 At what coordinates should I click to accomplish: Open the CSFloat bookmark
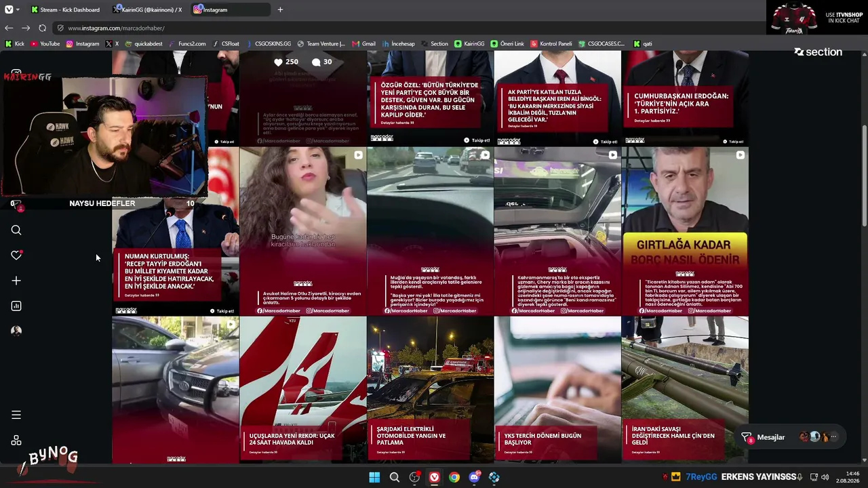[226, 43]
